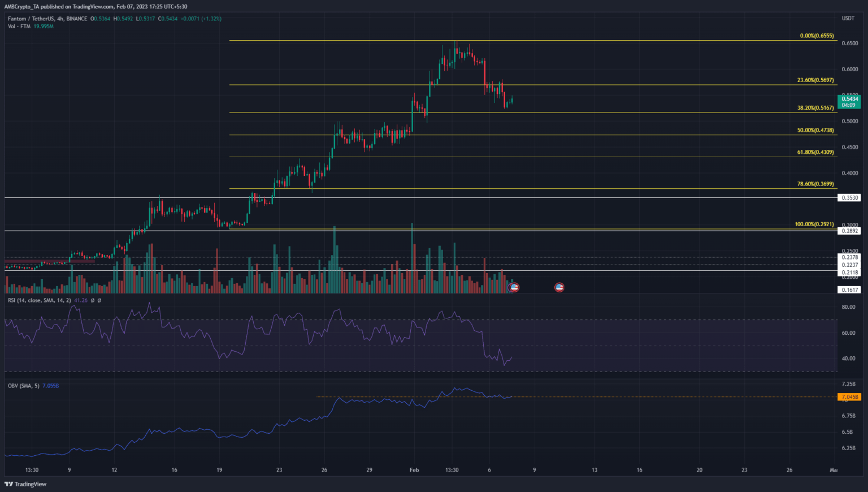
Task: Click the 0.3530 horizontal line price label
Action: [x=849, y=198]
